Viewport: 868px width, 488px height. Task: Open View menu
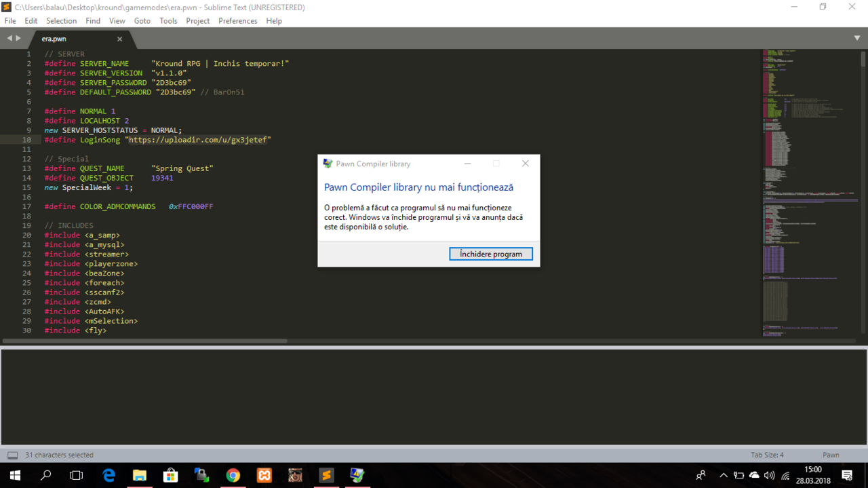pyautogui.click(x=117, y=21)
